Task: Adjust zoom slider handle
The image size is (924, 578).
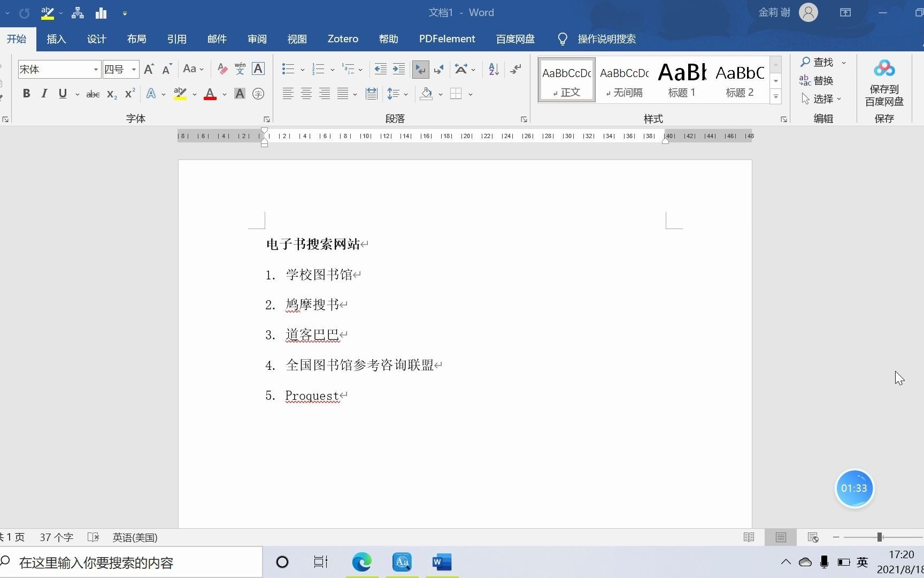Action: 879,537
